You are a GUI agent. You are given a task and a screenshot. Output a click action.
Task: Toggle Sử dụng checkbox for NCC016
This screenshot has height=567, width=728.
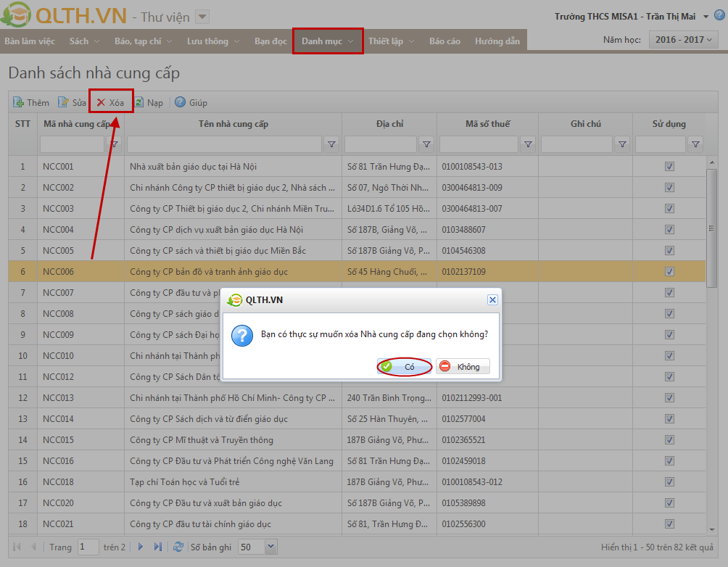point(669,460)
